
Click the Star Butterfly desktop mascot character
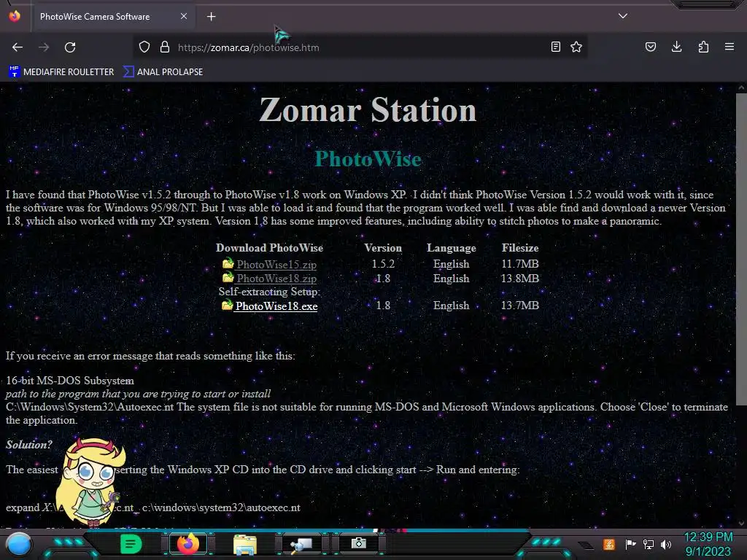point(90,481)
